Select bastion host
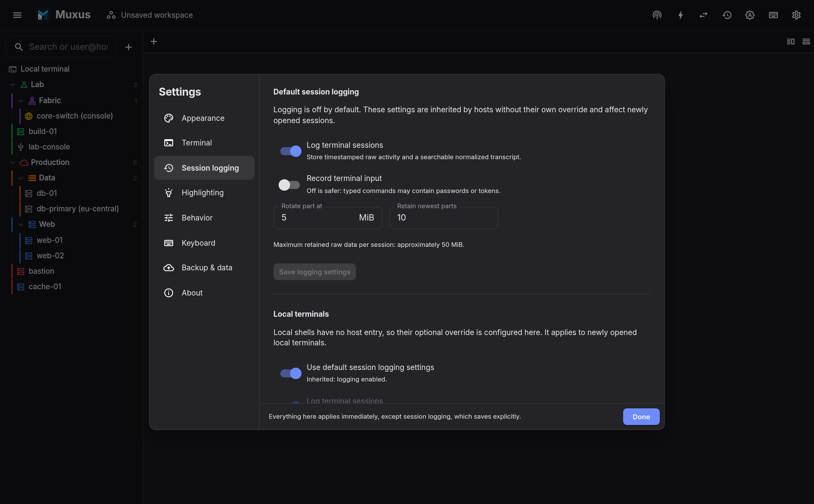This screenshot has height=504, width=814. tap(71, 271)
